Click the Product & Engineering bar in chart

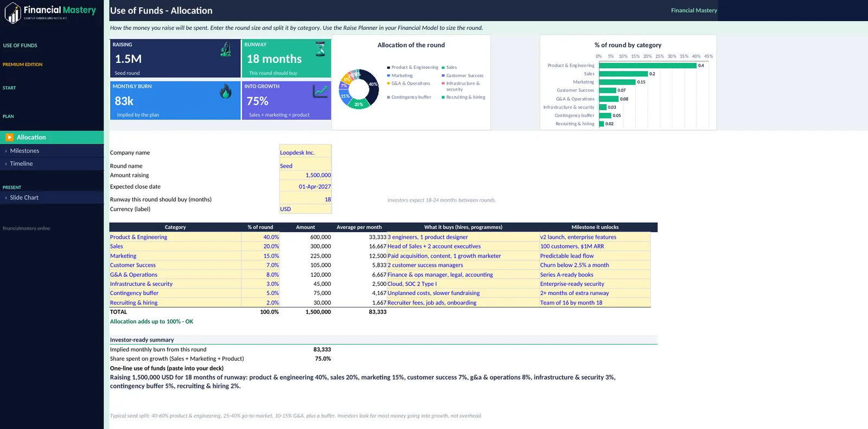pos(648,66)
